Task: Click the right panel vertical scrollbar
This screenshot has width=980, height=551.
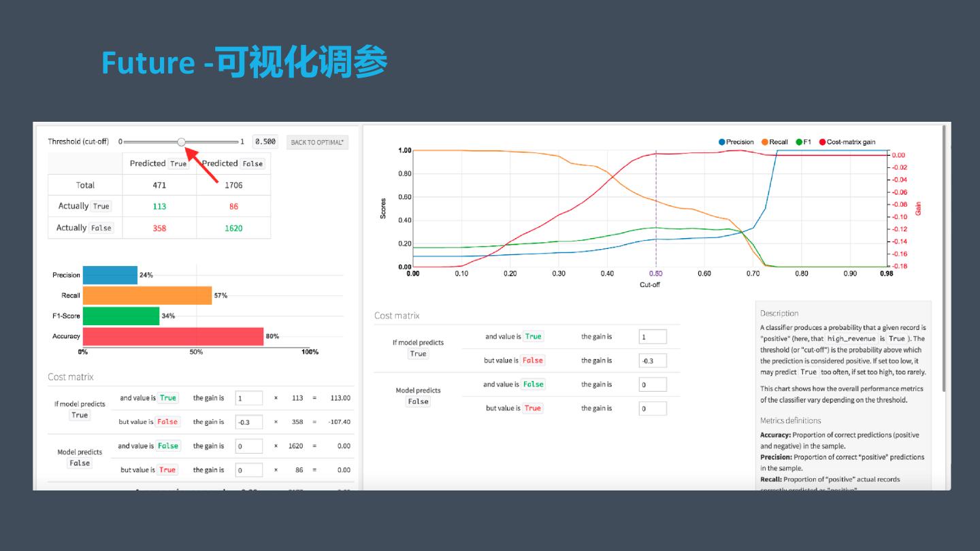Action: pos(943,258)
